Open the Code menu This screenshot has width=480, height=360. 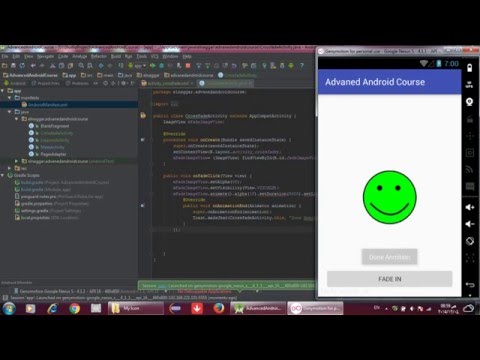tap(63, 57)
